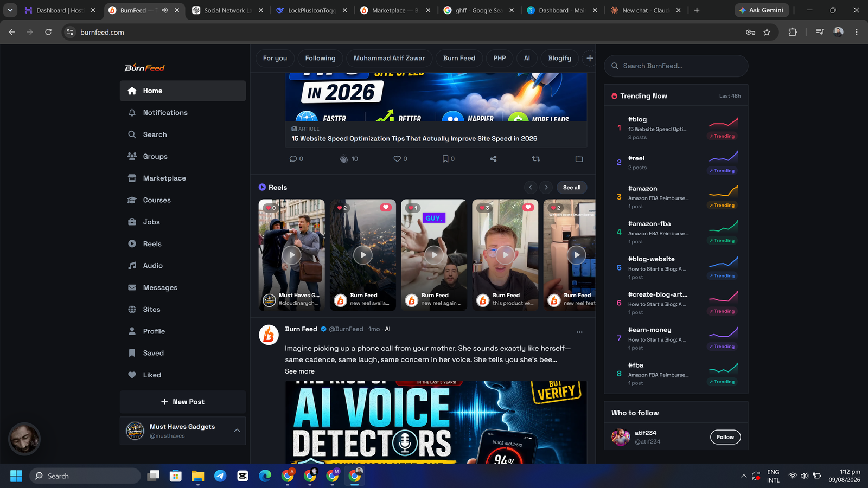This screenshot has width=868, height=488.
Task: Add speed article to a folder
Action: point(579,159)
